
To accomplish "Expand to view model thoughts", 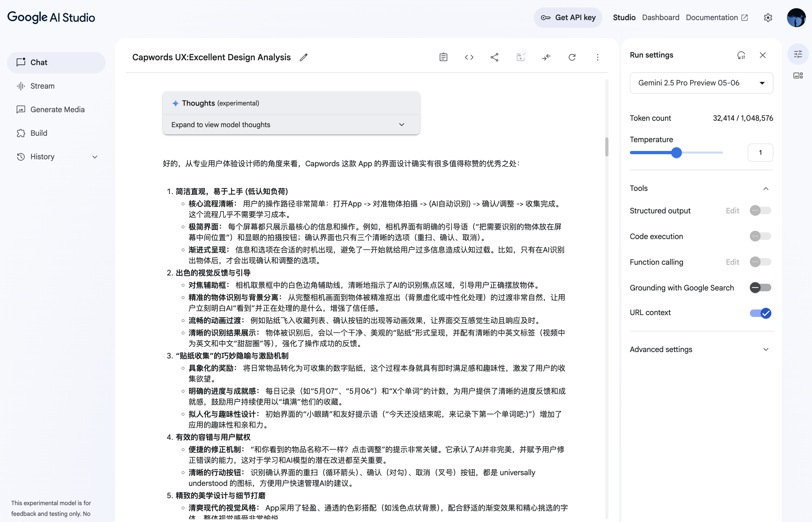I will [x=291, y=125].
